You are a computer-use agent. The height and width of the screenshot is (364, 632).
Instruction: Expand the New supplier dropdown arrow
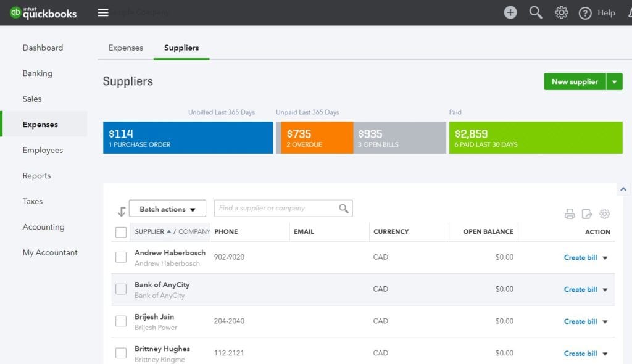coord(615,81)
